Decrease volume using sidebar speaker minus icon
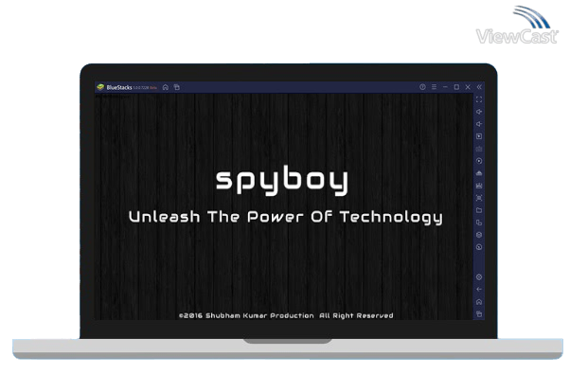This screenshot has width=570, height=392. (x=479, y=124)
